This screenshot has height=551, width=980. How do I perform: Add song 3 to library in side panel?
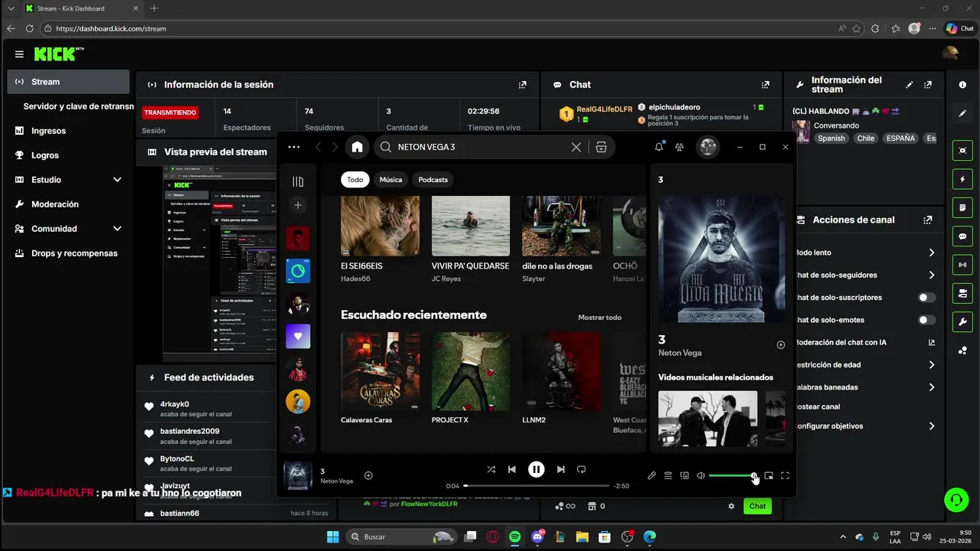tap(781, 345)
